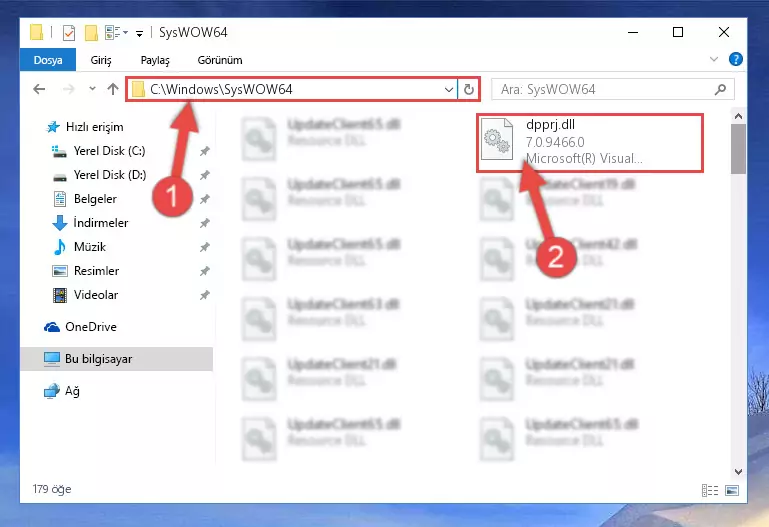Click the Forward navigation arrow

click(69, 89)
